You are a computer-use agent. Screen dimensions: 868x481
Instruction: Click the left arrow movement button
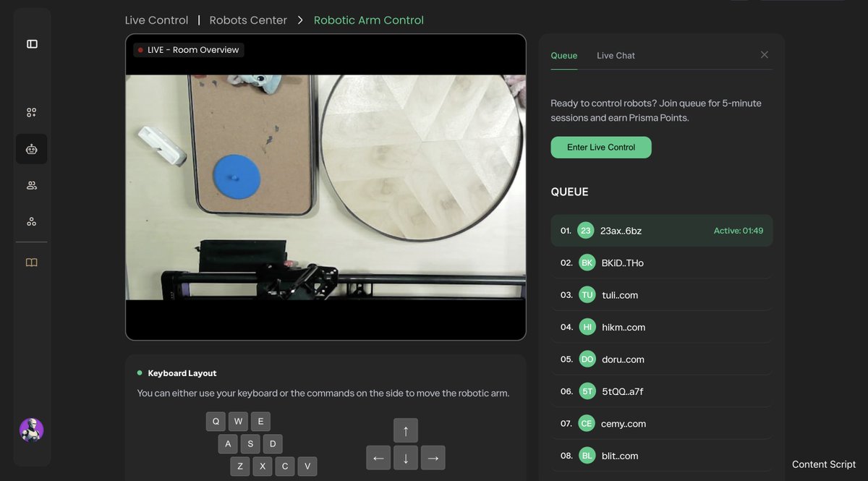(x=378, y=457)
